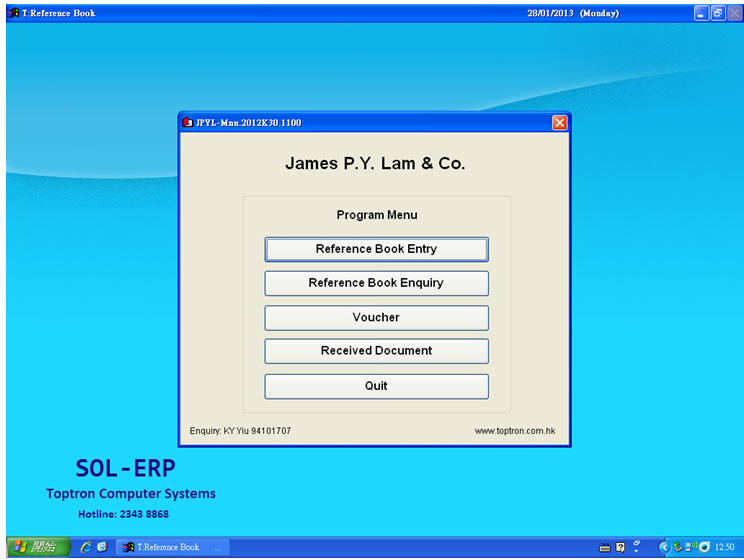Click the James P.Y. Lam & Co. heading
Screen dimensions: 744x560
tap(375, 163)
